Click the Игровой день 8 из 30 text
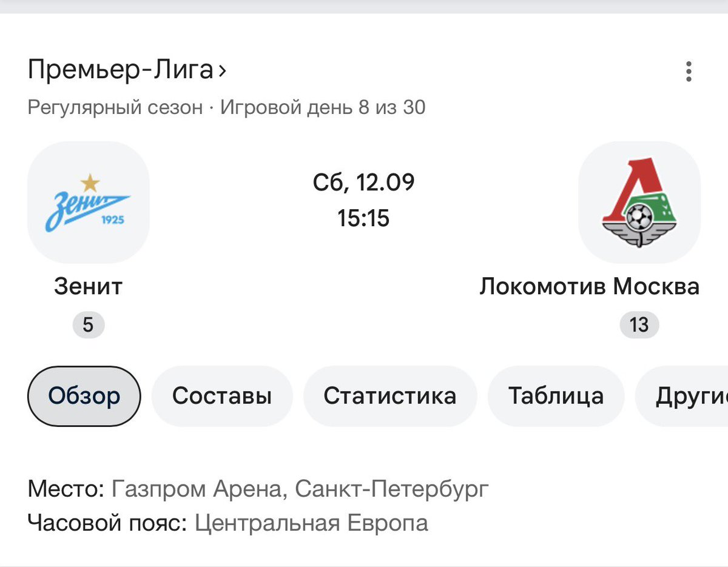 [x=323, y=108]
